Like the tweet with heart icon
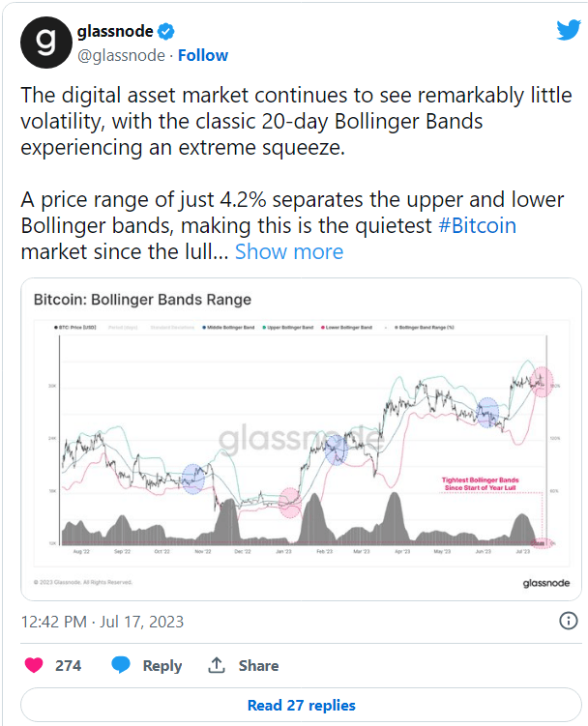Screen dimensions: 588x726 tap(34, 665)
